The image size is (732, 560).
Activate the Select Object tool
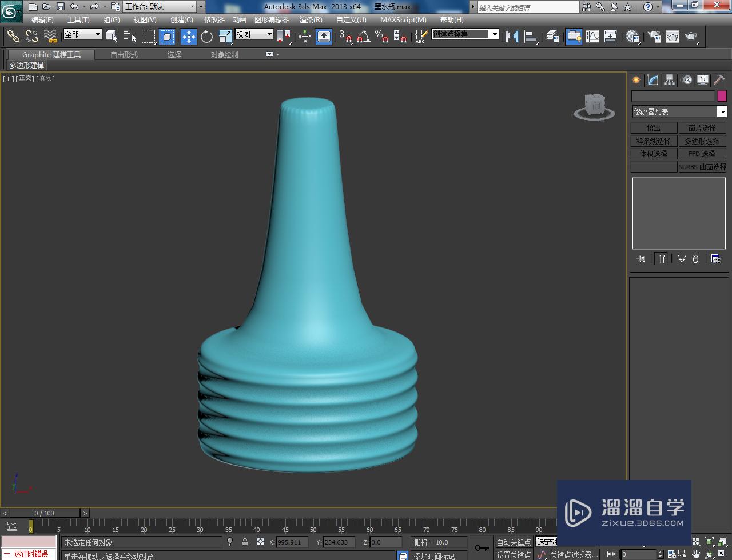pyautogui.click(x=112, y=37)
